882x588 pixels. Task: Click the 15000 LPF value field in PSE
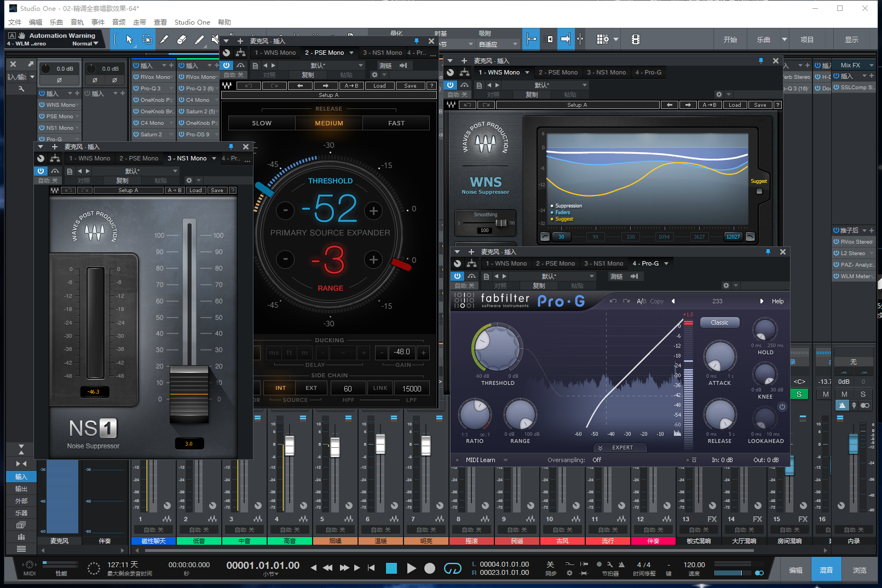[412, 388]
